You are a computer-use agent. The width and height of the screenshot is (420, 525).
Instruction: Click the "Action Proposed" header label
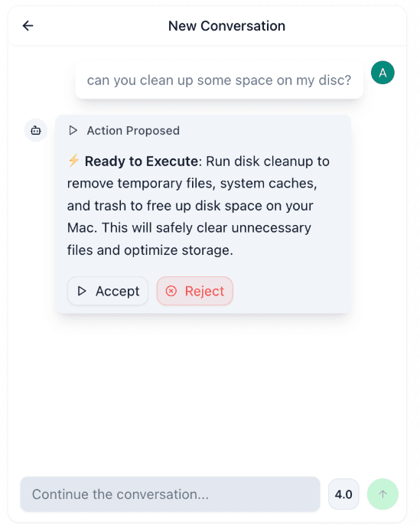click(133, 131)
